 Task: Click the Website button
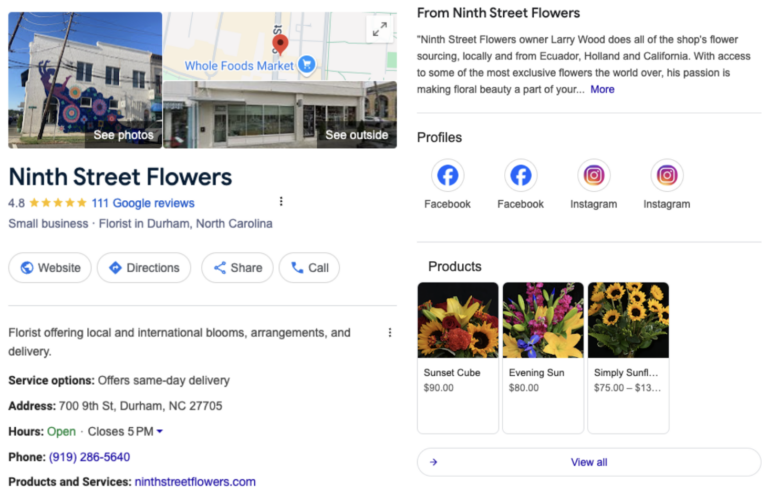tap(50, 268)
